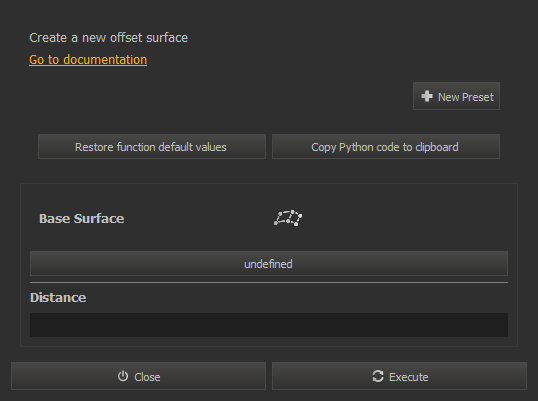Viewport: 538px width, 401px height.
Task: Click the Base Surface selection icon
Action: coord(288,218)
